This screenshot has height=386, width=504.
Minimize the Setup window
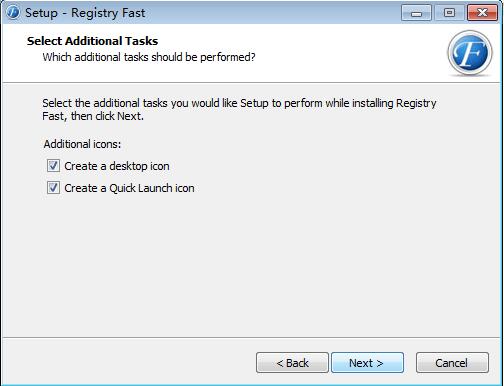pos(416,13)
